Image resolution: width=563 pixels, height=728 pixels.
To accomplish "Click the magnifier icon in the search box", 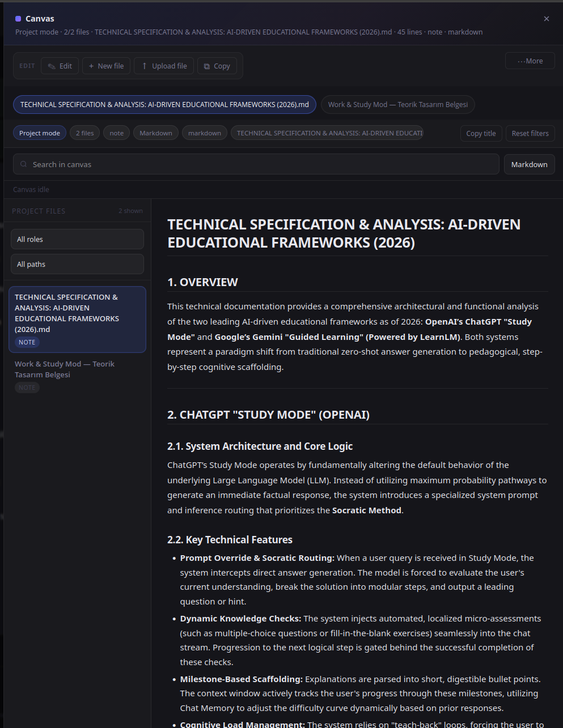I will (x=24, y=164).
